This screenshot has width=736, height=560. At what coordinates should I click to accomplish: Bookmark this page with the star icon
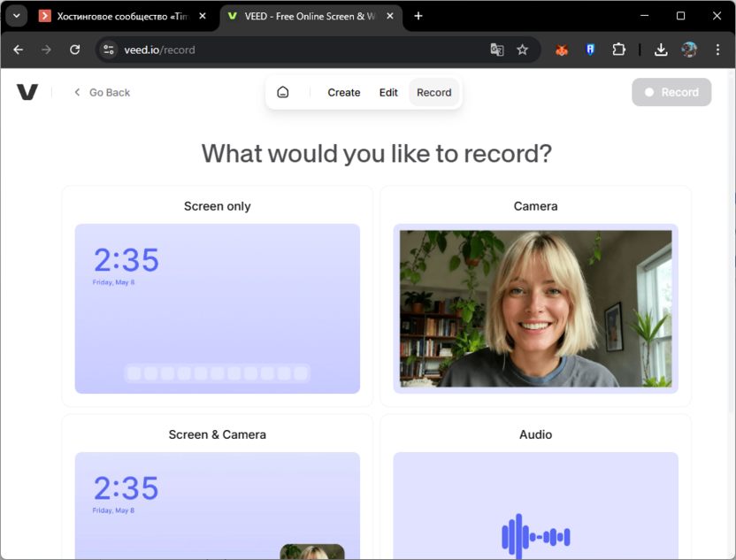523,50
